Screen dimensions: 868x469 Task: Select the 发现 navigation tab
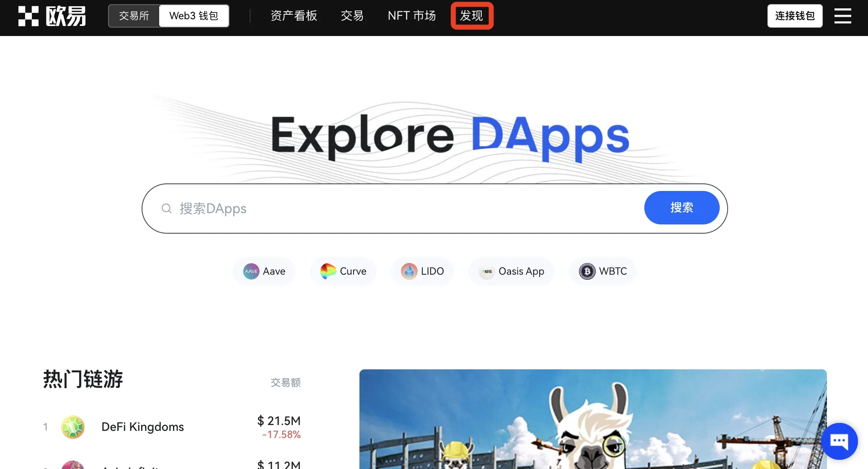point(472,16)
